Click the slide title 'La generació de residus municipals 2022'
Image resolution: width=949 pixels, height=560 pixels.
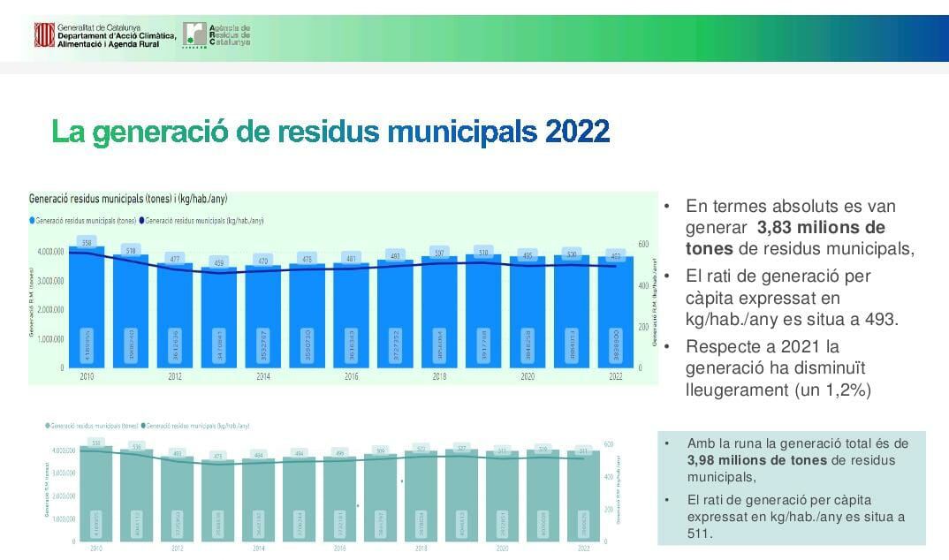330,132
